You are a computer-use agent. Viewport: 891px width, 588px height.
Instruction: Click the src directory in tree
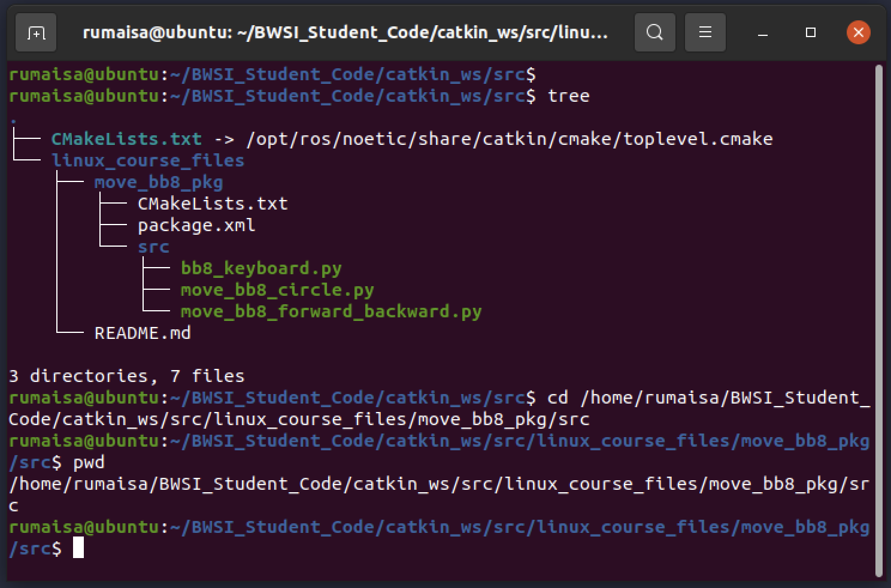tap(153, 247)
